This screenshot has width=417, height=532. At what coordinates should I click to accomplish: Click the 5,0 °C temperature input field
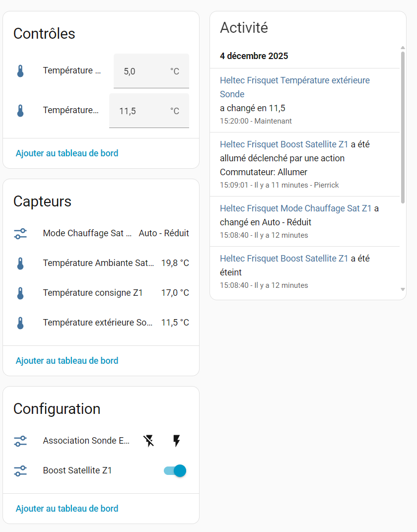tap(144, 71)
